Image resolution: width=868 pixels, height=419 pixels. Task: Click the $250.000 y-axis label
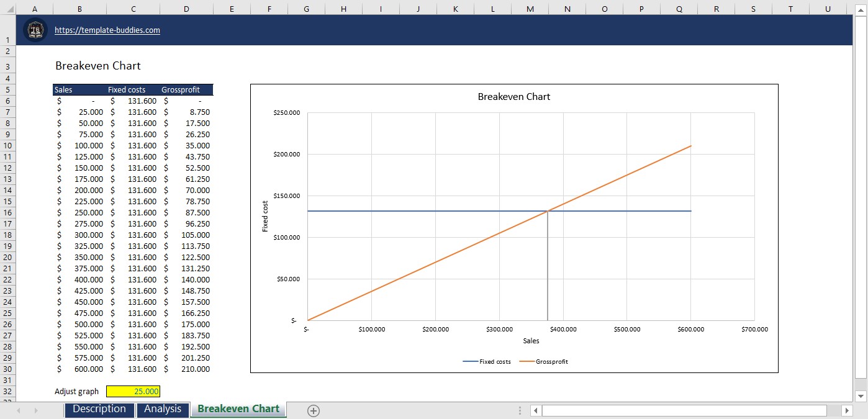(286, 113)
